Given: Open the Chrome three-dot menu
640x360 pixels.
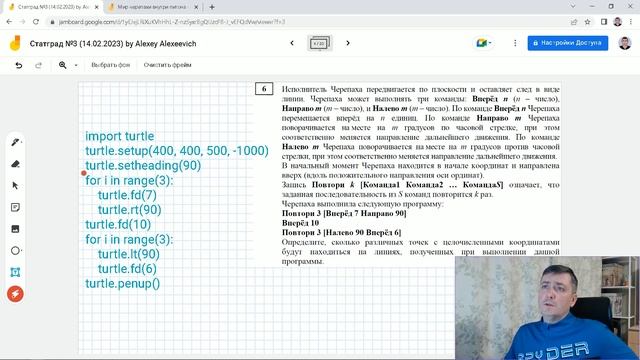Looking at the screenshot, I should pos(631,22).
